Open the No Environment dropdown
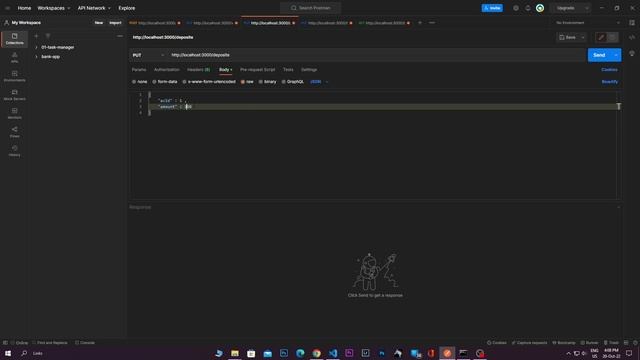Screen dimensions: 640x360 pyautogui.click(x=587, y=23)
